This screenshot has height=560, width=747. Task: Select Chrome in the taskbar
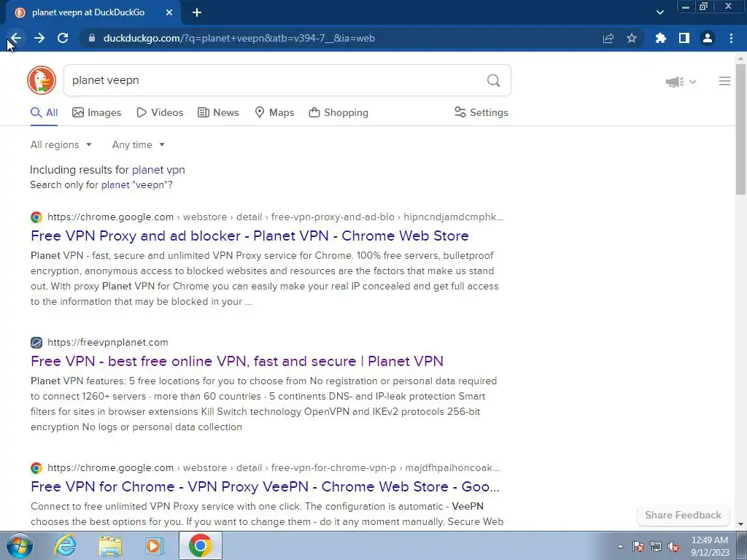(x=200, y=545)
